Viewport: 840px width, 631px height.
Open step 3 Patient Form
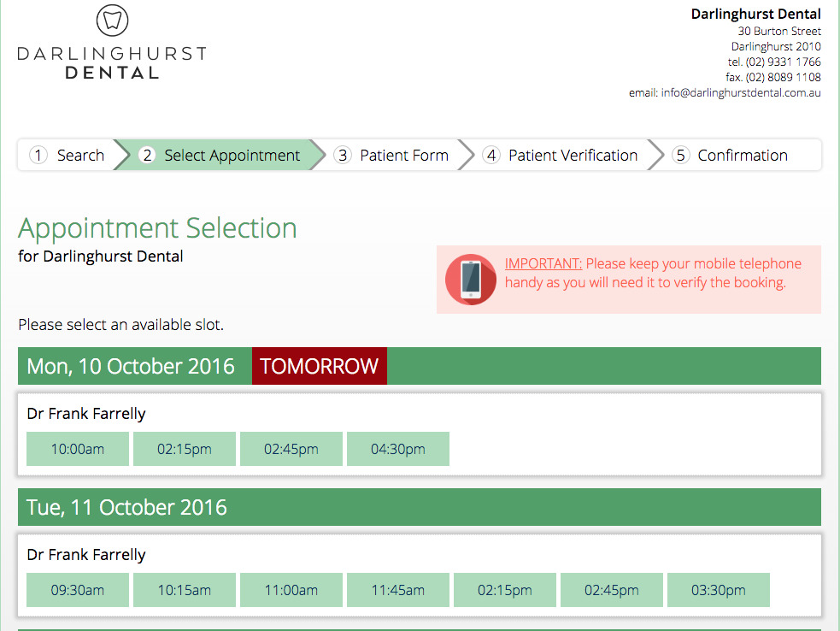click(x=391, y=155)
